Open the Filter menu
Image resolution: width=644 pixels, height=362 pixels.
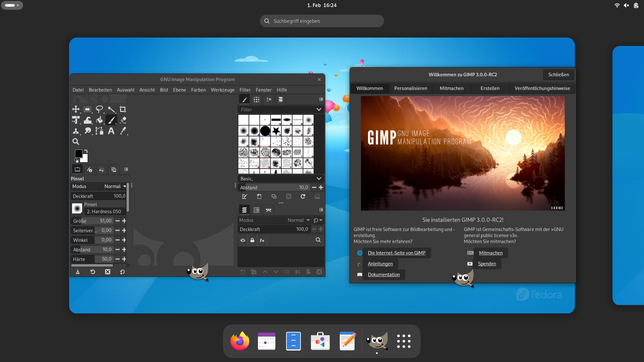(x=245, y=90)
